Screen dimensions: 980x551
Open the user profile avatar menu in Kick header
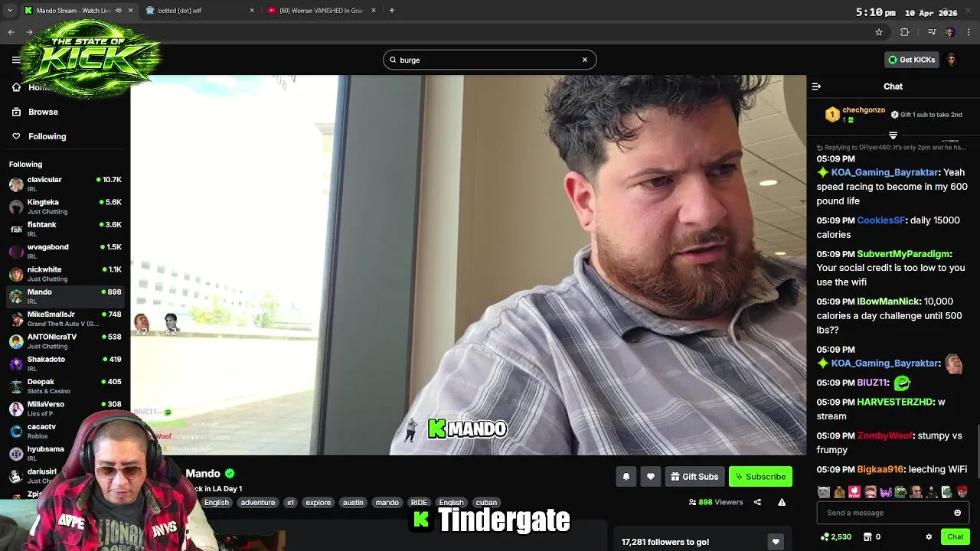(x=952, y=60)
